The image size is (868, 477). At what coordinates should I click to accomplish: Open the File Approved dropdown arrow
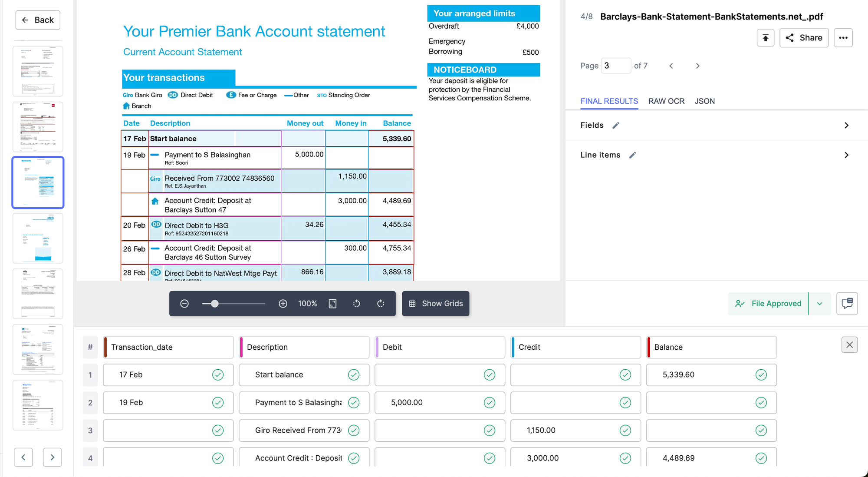pos(819,304)
